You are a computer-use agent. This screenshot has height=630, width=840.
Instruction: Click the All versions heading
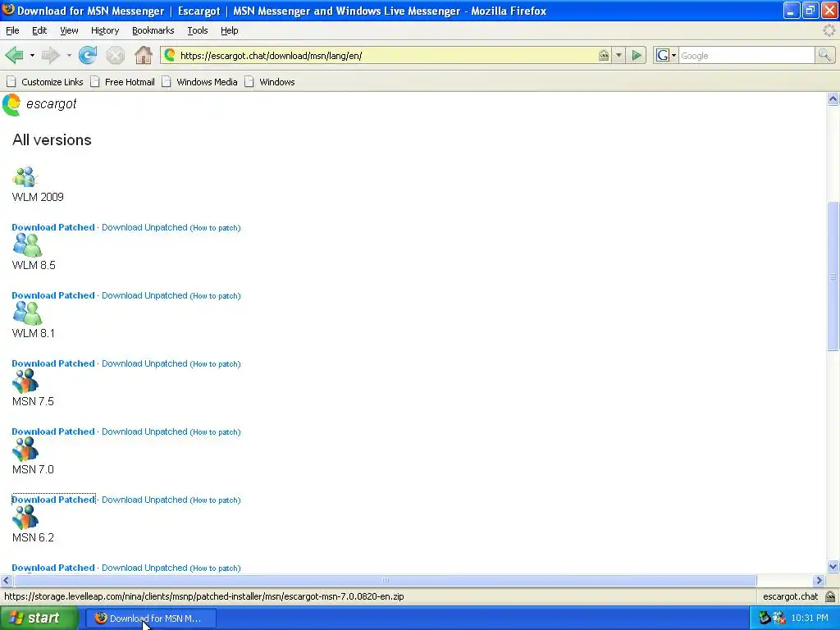pyautogui.click(x=52, y=139)
